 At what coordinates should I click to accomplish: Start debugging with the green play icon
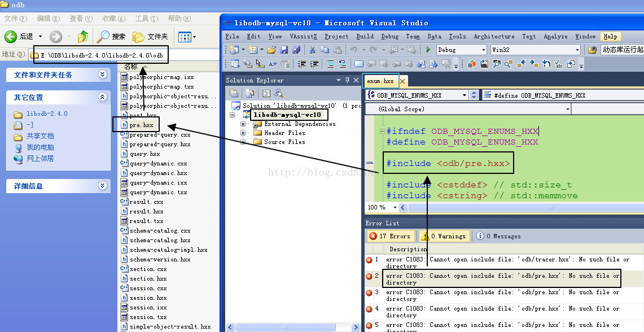pyautogui.click(x=428, y=50)
